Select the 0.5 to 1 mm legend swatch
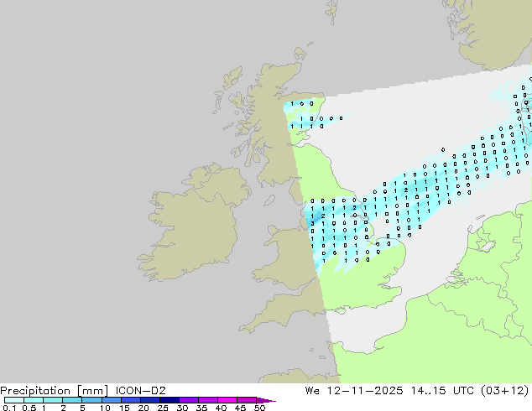532x411 pixels. 34,400
